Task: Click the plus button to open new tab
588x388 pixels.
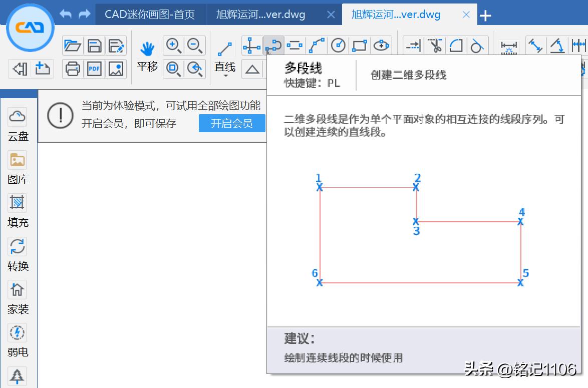Action: (485, 16)
